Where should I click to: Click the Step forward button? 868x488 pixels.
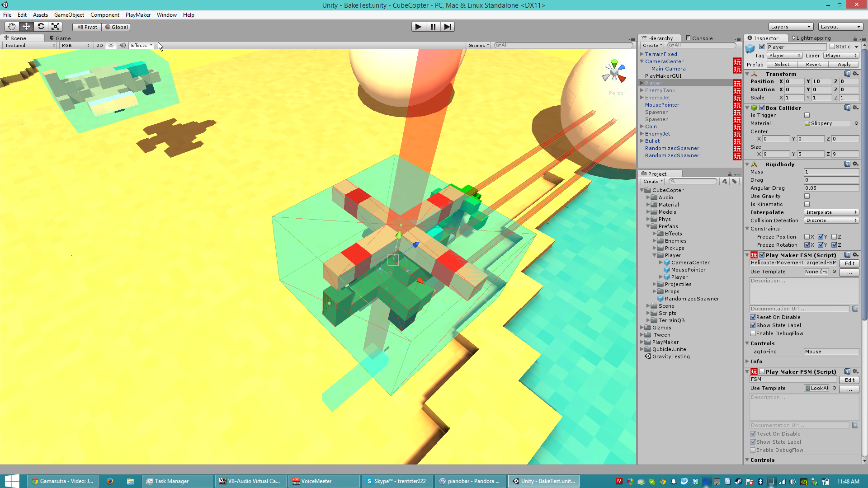click(448, 27)
